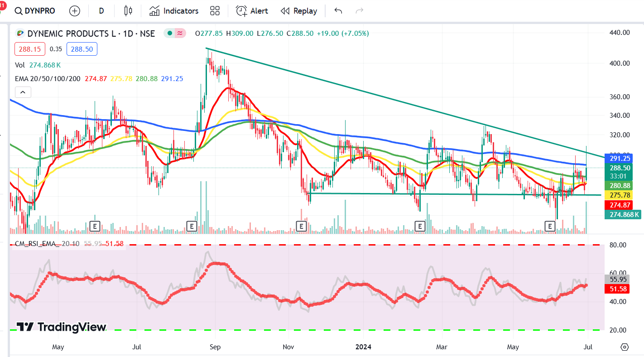This screenshot has width=644, height=357.
Task: Select the Vol 274.868 K legend
Action: tap(38, 65)
